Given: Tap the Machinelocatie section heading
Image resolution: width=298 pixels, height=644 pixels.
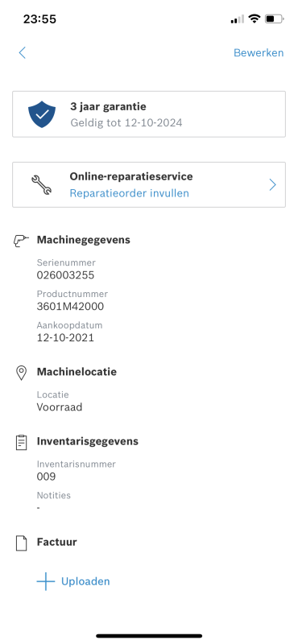Looking at the screenshot, I should 77,372.
